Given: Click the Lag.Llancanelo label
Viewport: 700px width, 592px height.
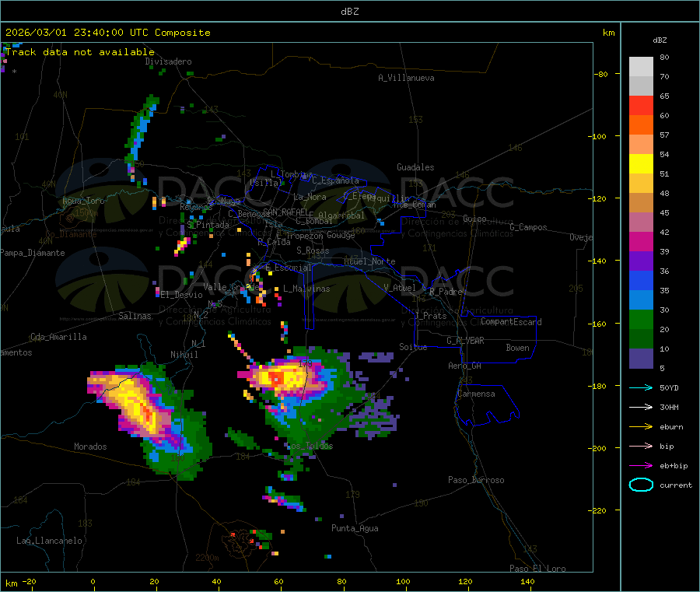Looking at the screenshot, I should (x=50, y=541).
